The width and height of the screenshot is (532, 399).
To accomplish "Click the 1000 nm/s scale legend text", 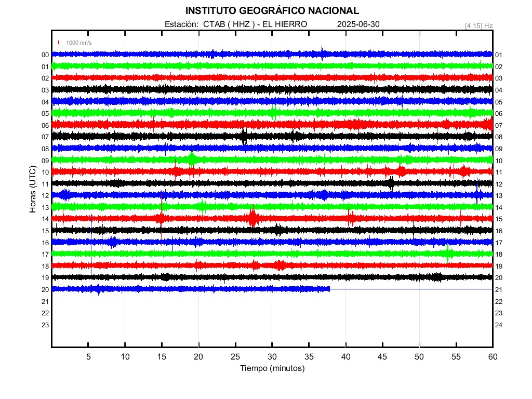I will (x=79, y=43).
